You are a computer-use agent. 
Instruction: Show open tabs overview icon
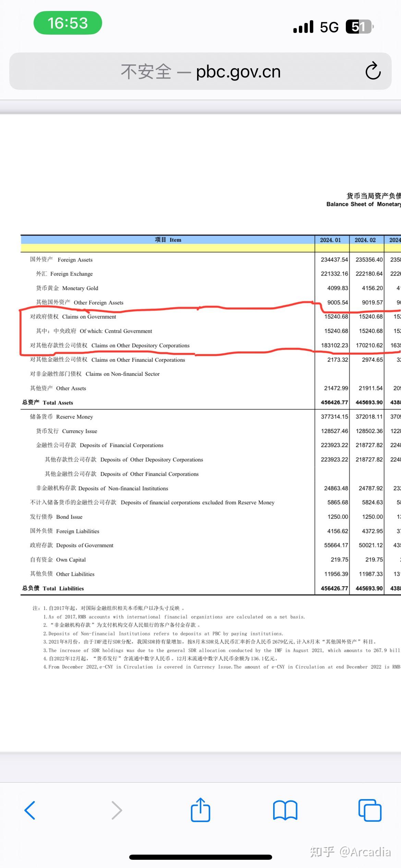point(370,810)
